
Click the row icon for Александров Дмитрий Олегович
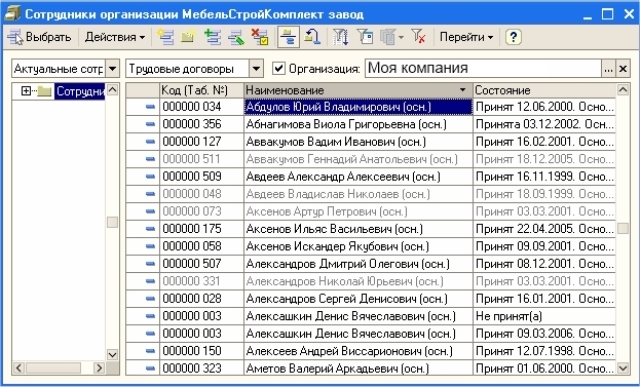tap(151, 264)
